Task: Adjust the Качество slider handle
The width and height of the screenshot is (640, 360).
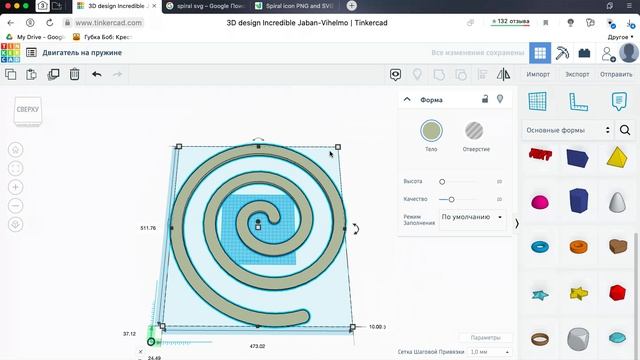Action: 451,200
